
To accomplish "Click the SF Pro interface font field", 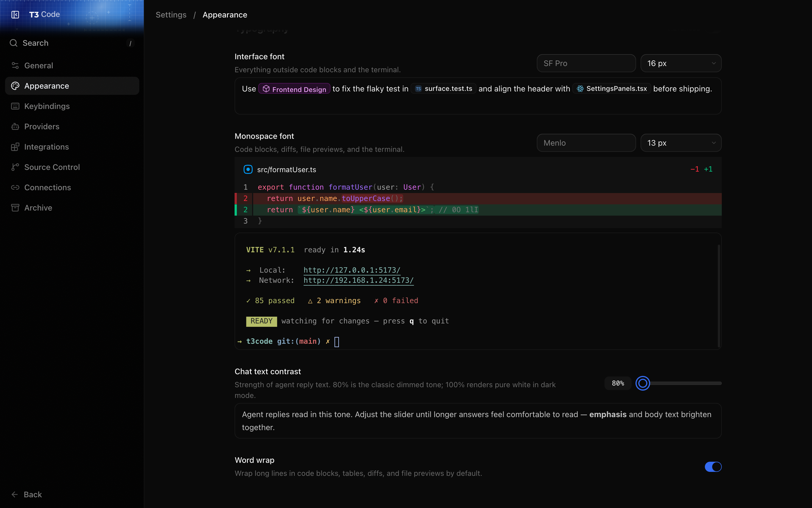I will pos(586,63).
